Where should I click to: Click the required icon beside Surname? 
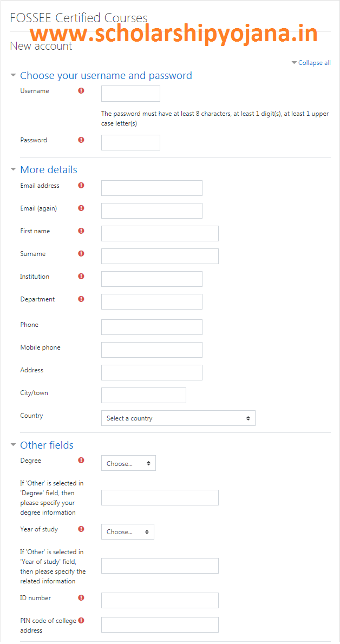(81, 254)
